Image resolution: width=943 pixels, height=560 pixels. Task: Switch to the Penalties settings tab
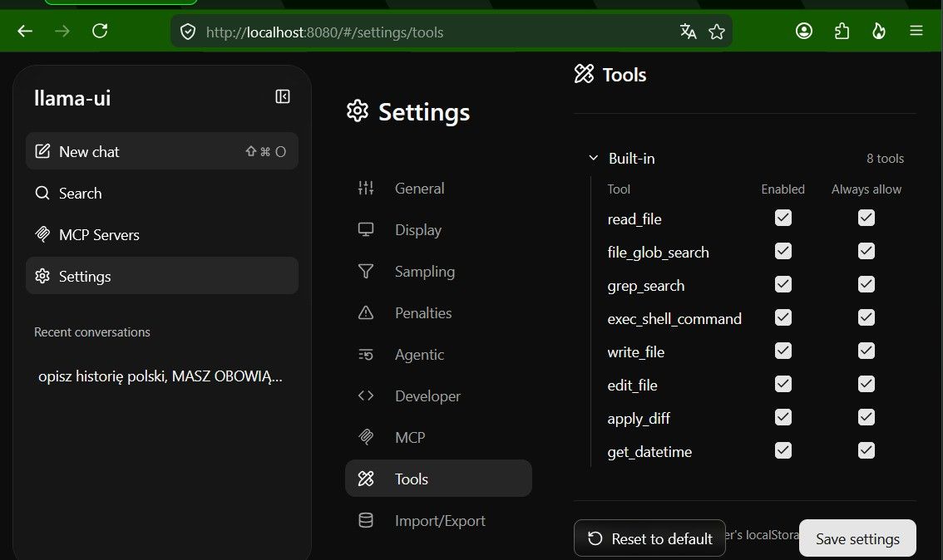(x=438, y=312)
